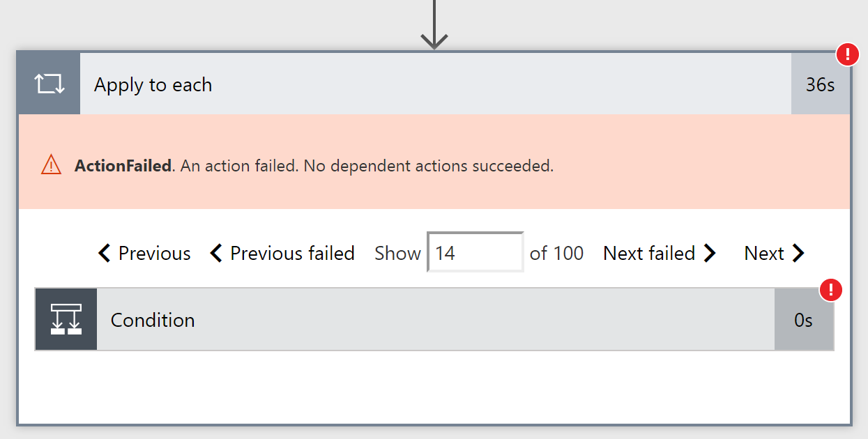Jump to the Next failed iteration

649,253
